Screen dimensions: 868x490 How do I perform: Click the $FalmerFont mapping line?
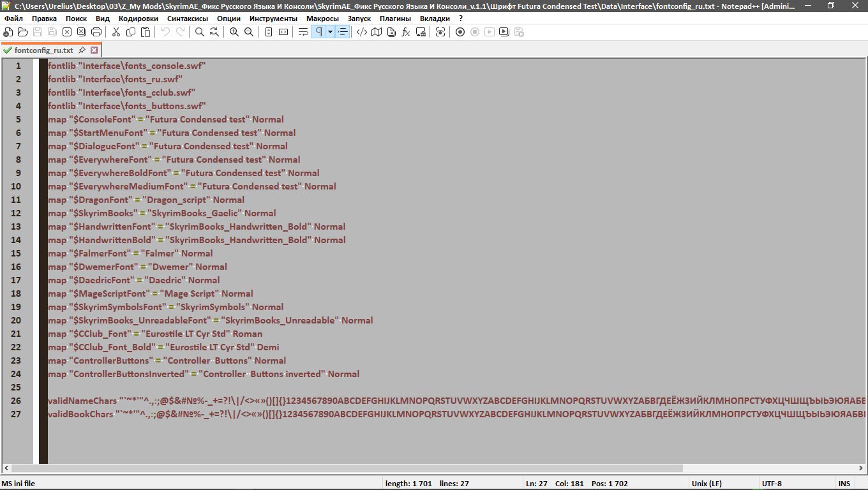click(x=130, y=253)
